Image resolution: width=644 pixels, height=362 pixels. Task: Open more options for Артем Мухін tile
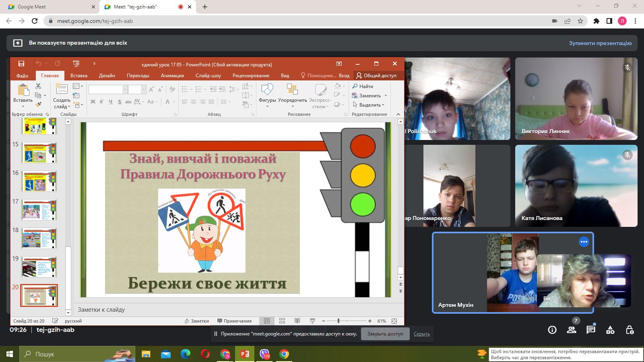(x=584, y=242)
